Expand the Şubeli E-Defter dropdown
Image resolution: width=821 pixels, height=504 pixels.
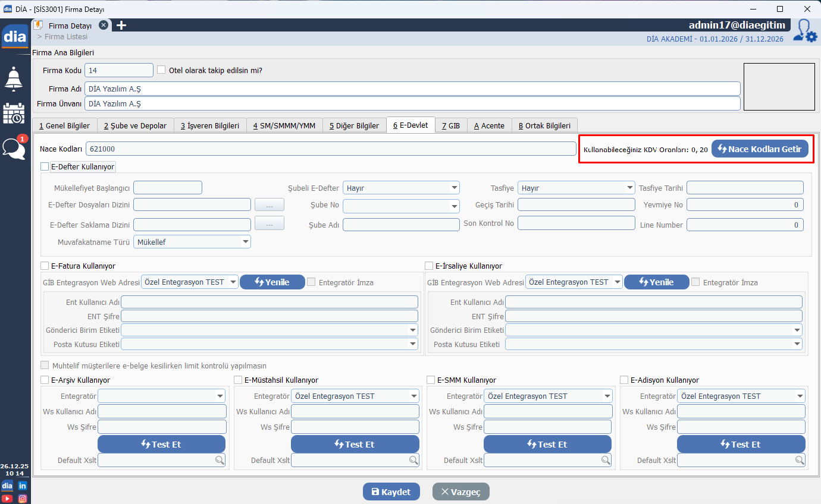point(401,188)
